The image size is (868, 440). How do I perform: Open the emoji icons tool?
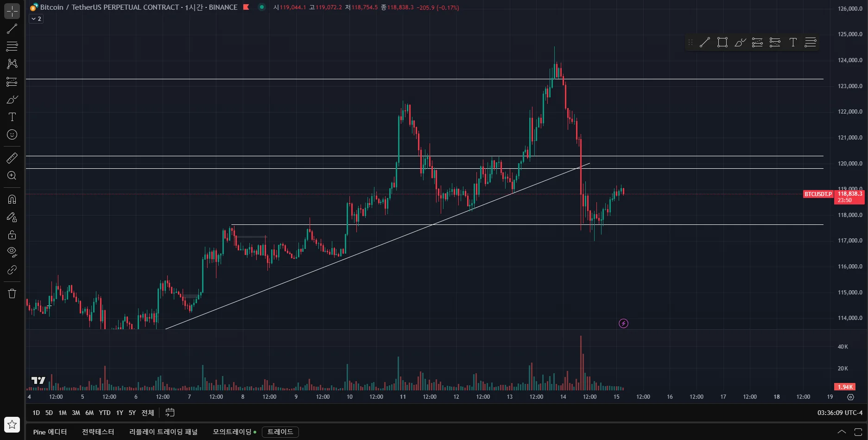pyautogui.click(x=12, y=134)
